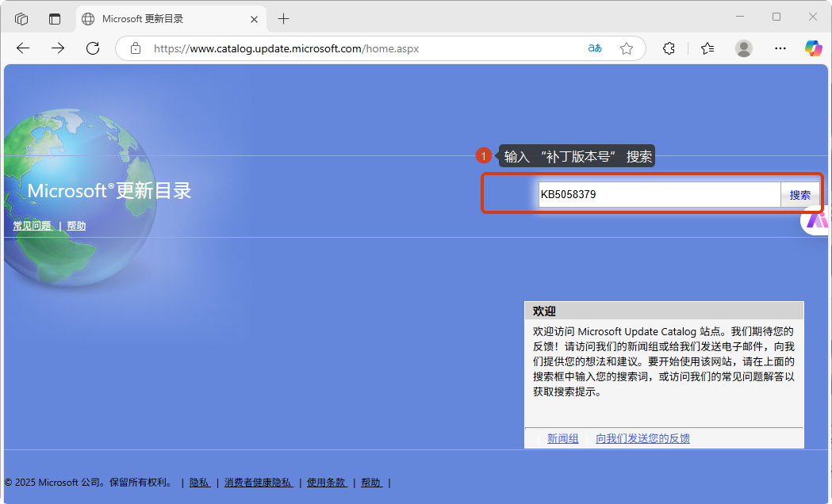The image size is (832, 504).
Task: Open the Edge workspaces icon
Action: tap(21, 19)
